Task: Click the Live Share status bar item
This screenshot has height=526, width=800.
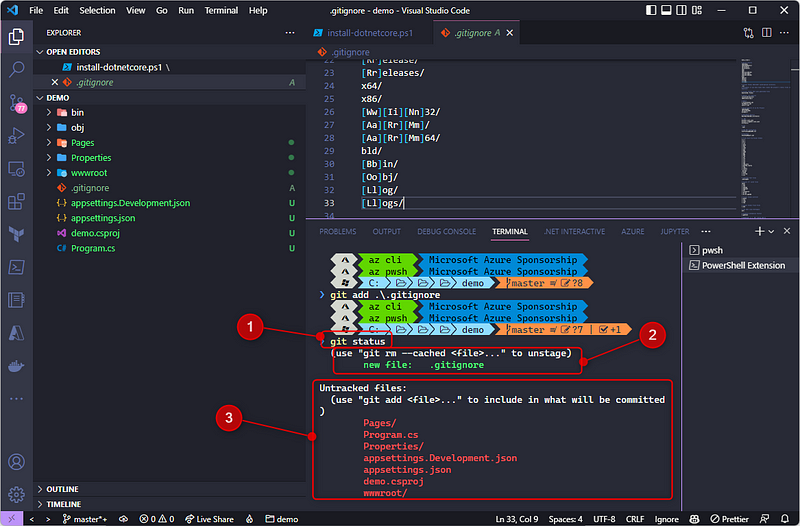Action: pos(209,519)
